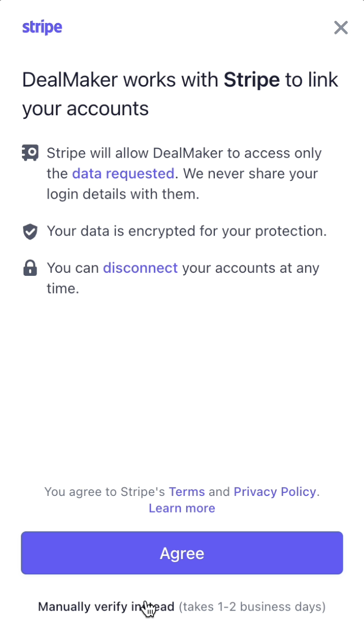This screenshot has width=364, height=631.
Task: Click the dialog heading about linking accounts
Action: [180, 94]
